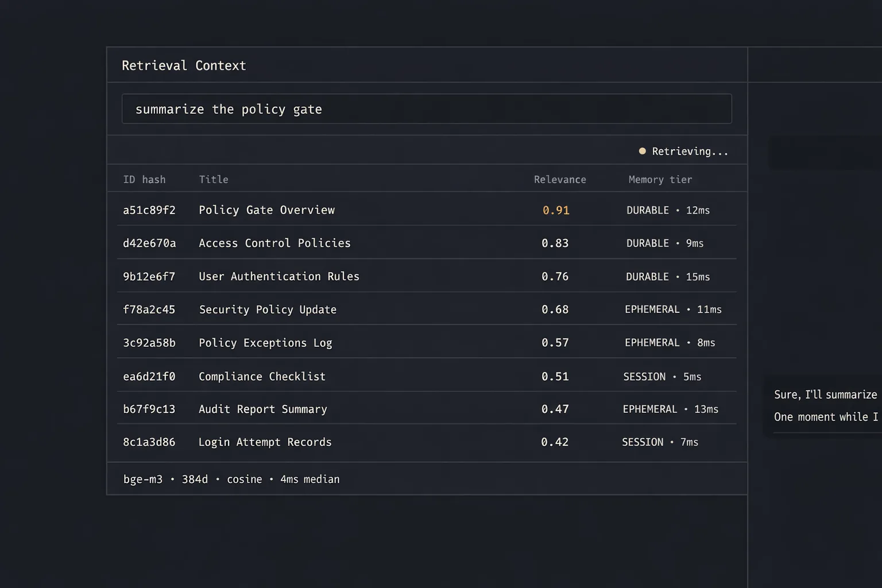Click the 'Sure, I'll summarize' chat message
882x588 pixels.
click(x=826, y=394)
